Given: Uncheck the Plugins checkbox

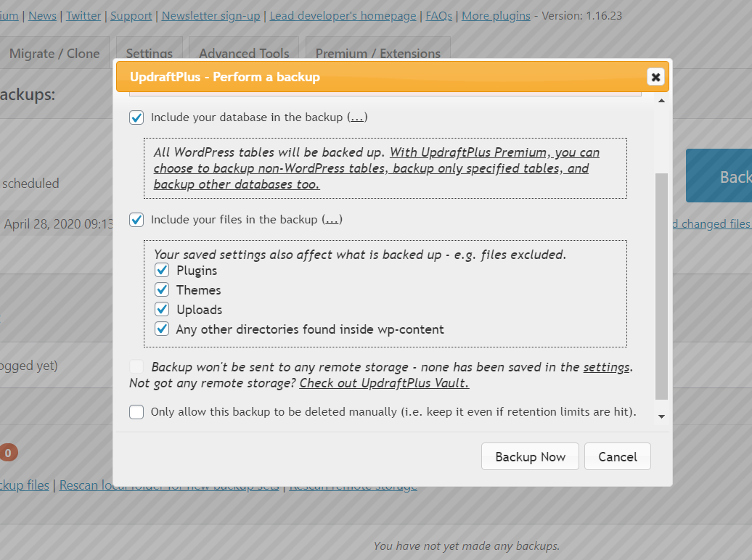Looking at the screenshot, I should click(162, 271).
